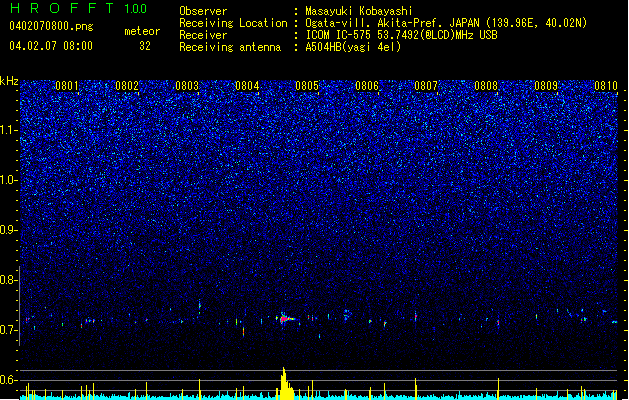Click the 0802 time marker
The image size is (629, 400).
click(x=127, y=86)
